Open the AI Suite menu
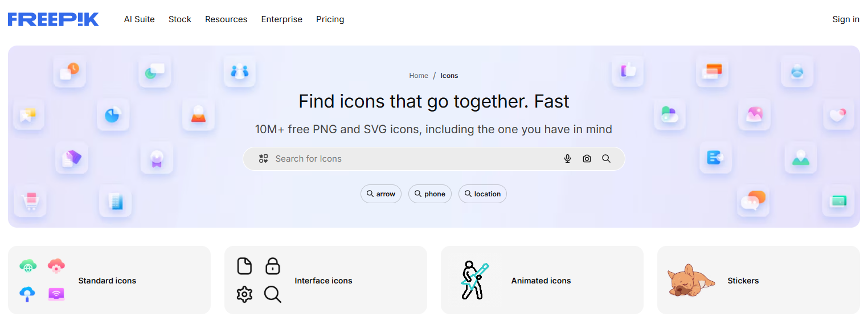Viewport: 868px width, 325px height. coord(140,19)
